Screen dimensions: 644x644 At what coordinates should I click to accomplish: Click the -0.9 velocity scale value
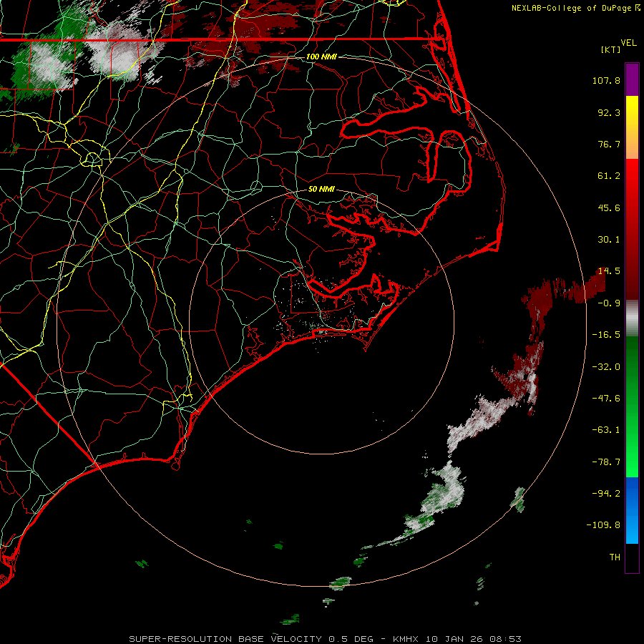(x=609, y=303)
